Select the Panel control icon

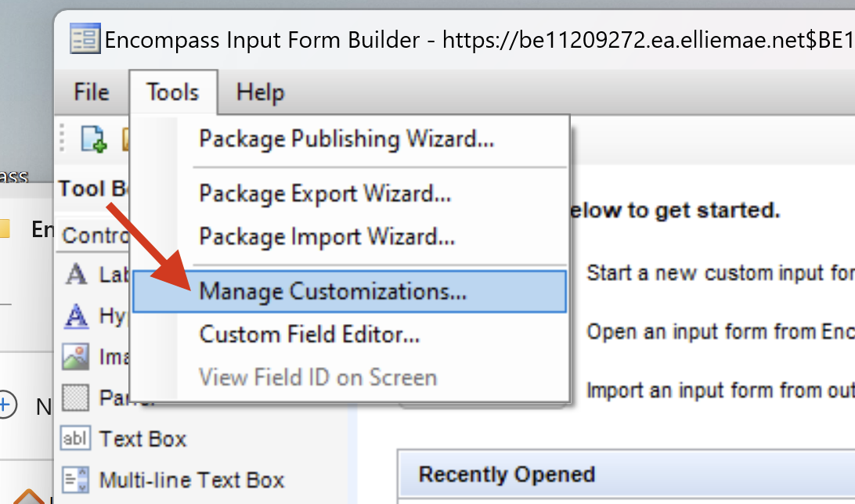click(x=76, y=398)
